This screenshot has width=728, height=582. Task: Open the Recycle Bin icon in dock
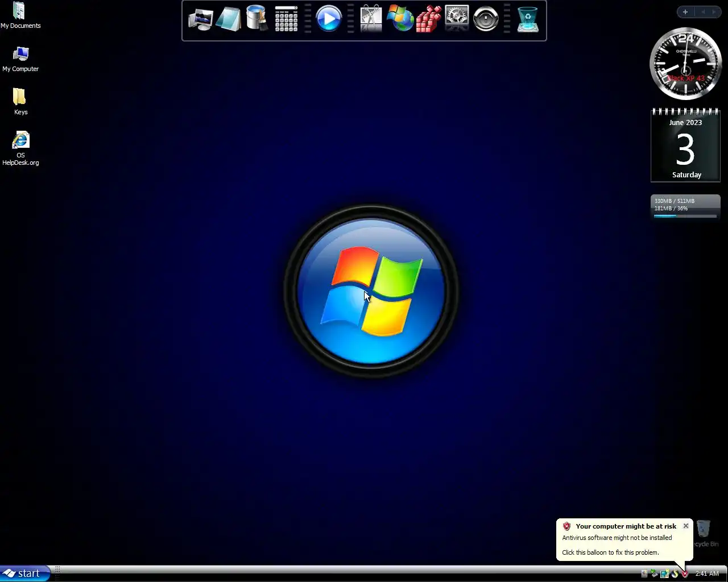tap(528, 19)
